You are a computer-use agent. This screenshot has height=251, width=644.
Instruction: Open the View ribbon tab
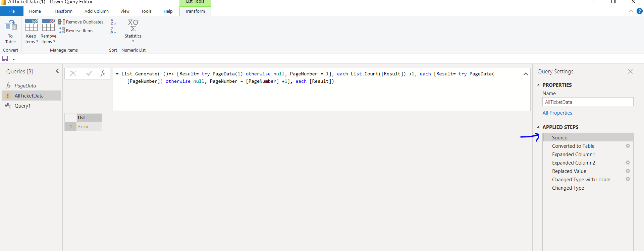point(125,11)
